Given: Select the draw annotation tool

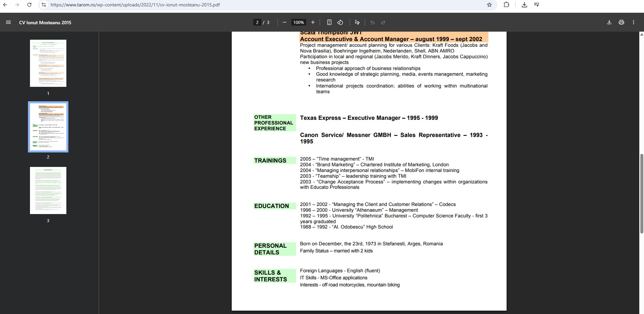Looking at the screenshot, I should (357, 22).
